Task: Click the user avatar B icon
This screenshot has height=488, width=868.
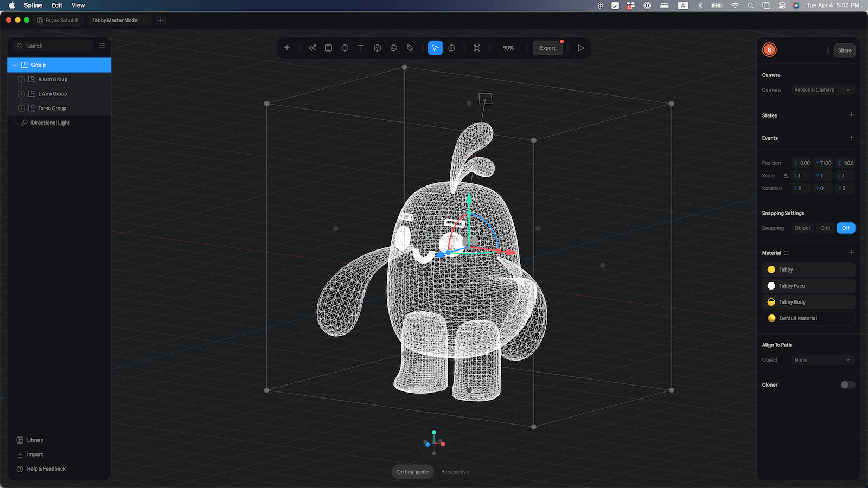Action: tap(769, 50)
